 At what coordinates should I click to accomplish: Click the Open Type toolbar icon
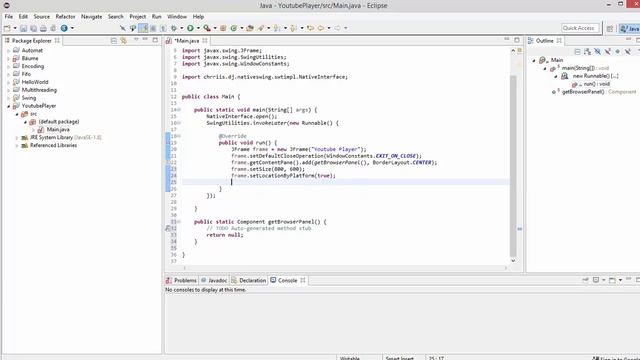pyautogui.click(x=250, y=28)
